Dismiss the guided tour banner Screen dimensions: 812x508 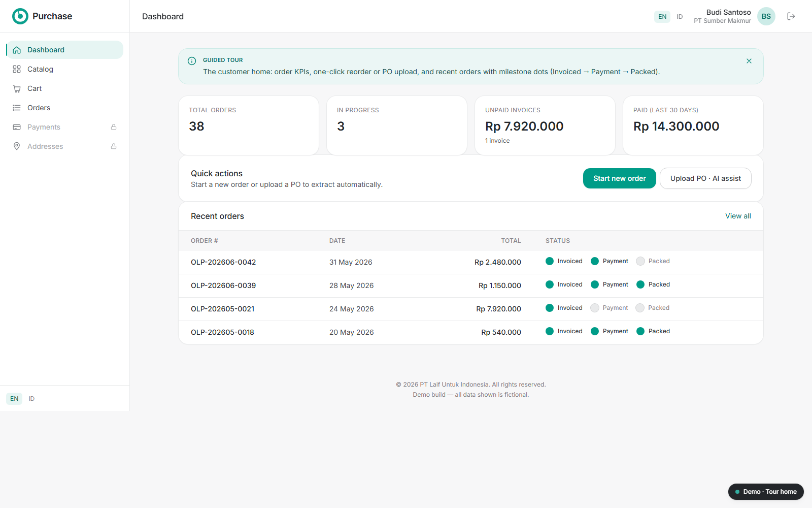749,61
